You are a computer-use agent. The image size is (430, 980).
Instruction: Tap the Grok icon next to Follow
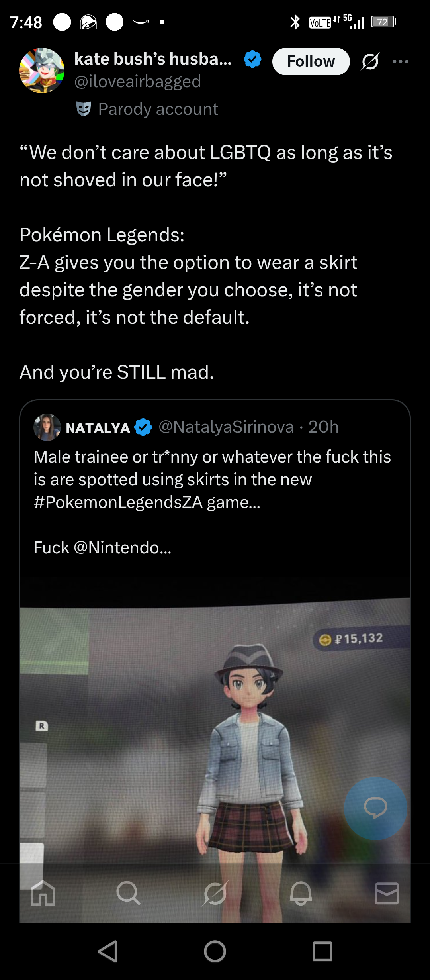370,61
